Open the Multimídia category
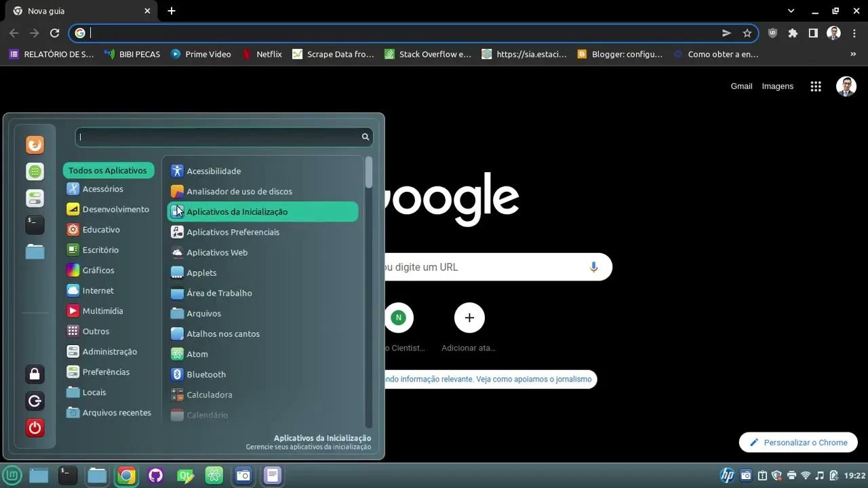Viewport: 868px width, 488px height. tap(103, 310)
